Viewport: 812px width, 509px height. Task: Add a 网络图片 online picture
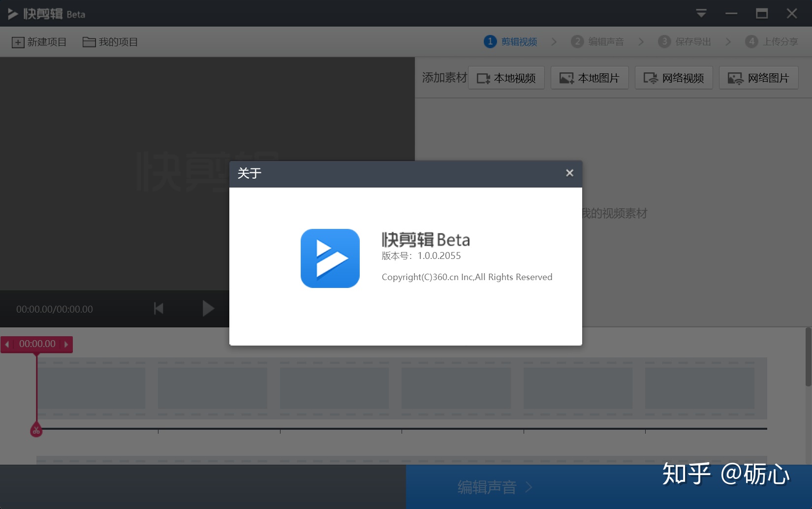click(759, 78)
